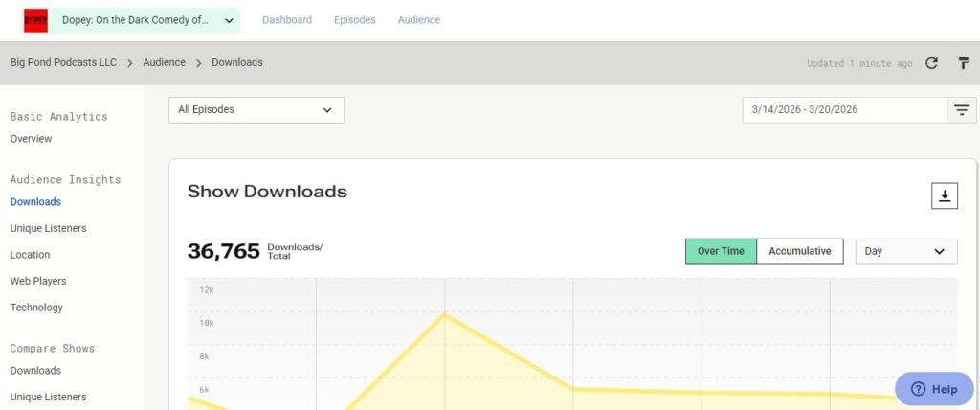
Task: Switch to the Audience tab
Action: pyautogui.click(x=419, y=20)
